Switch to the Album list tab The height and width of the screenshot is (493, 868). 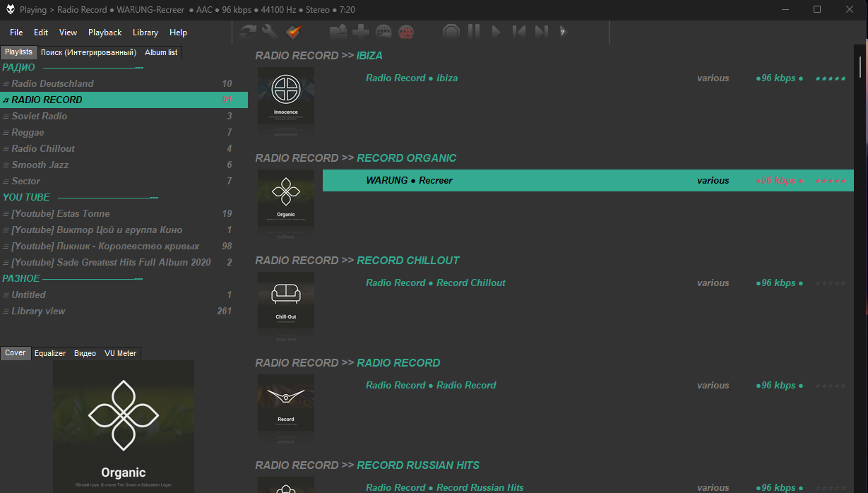(161, 52)
